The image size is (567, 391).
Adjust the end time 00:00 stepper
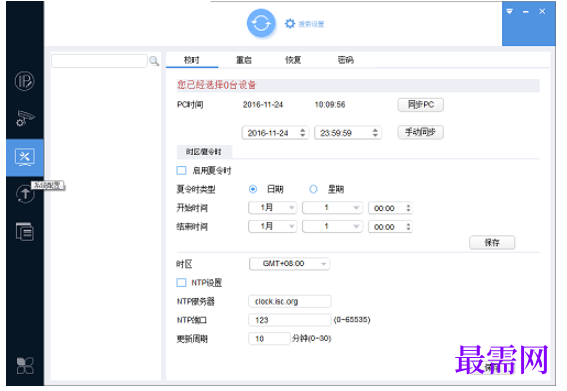point(408,227)
